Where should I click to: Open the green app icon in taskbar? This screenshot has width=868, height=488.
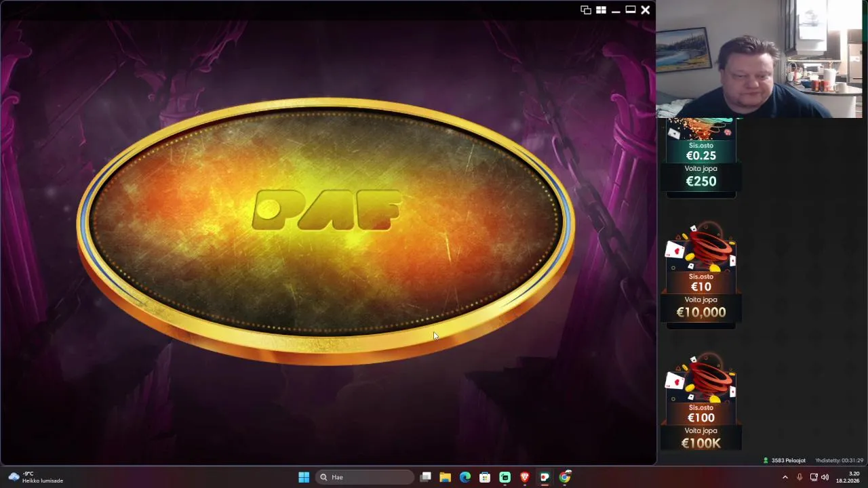pos(505,477)
